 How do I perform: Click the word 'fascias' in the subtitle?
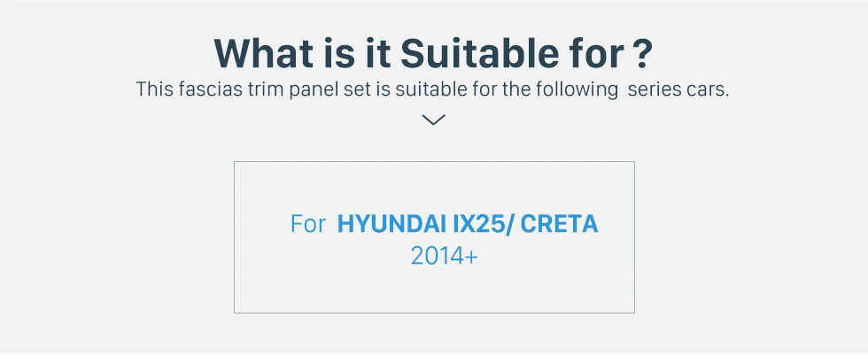coord(211,89)
